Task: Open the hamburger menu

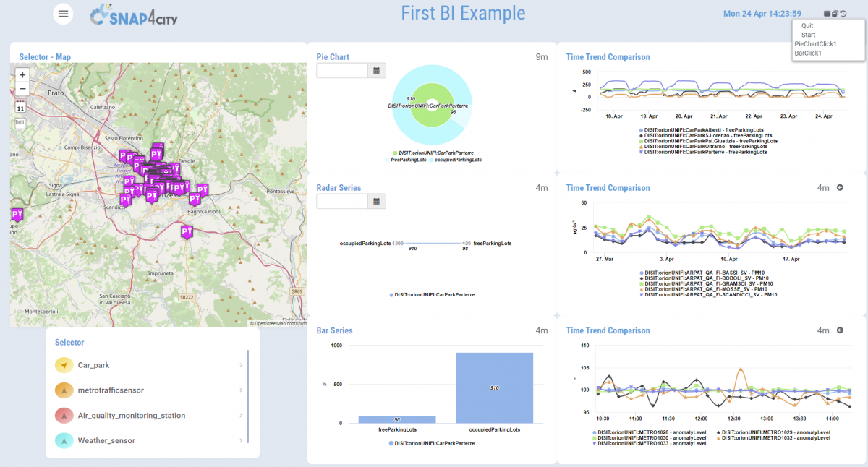Action: tap(64, 13)
